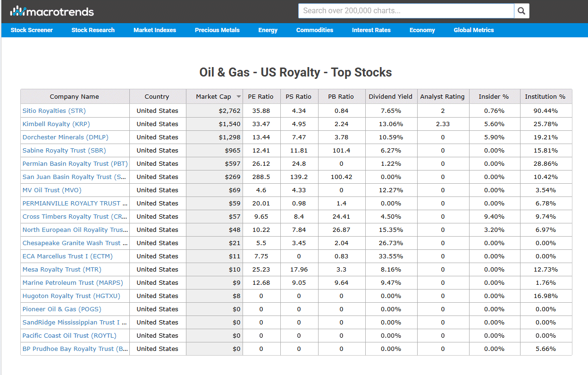The image size is (588, 375).
Task: Click the Market Cap sort arrow
Action: (x=238, y=96)
